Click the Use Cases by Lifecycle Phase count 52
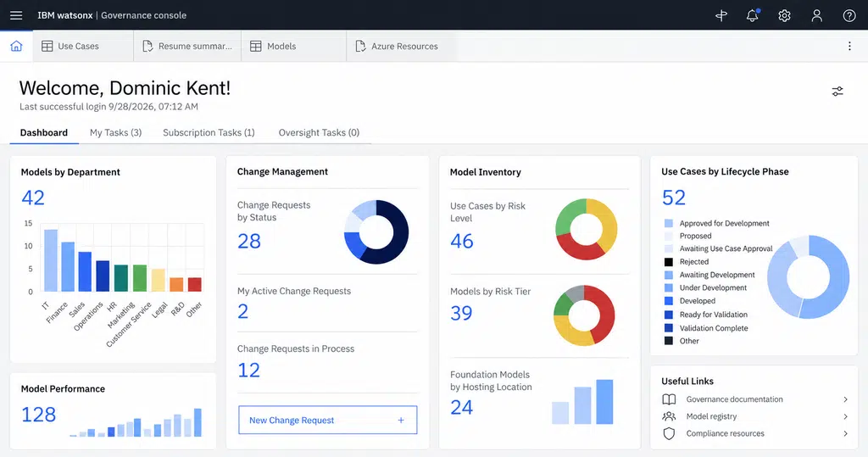 tap(674, 198)
